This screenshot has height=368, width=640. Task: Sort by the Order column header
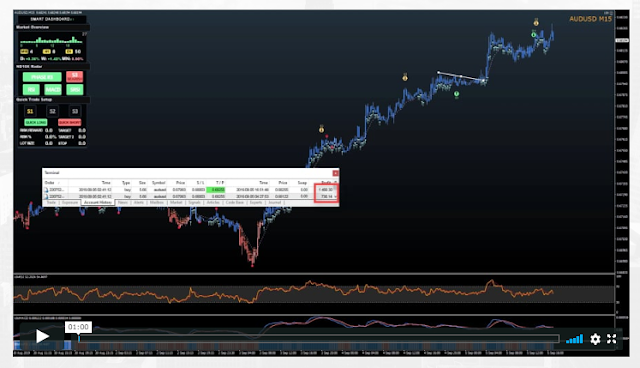[49, 183]
